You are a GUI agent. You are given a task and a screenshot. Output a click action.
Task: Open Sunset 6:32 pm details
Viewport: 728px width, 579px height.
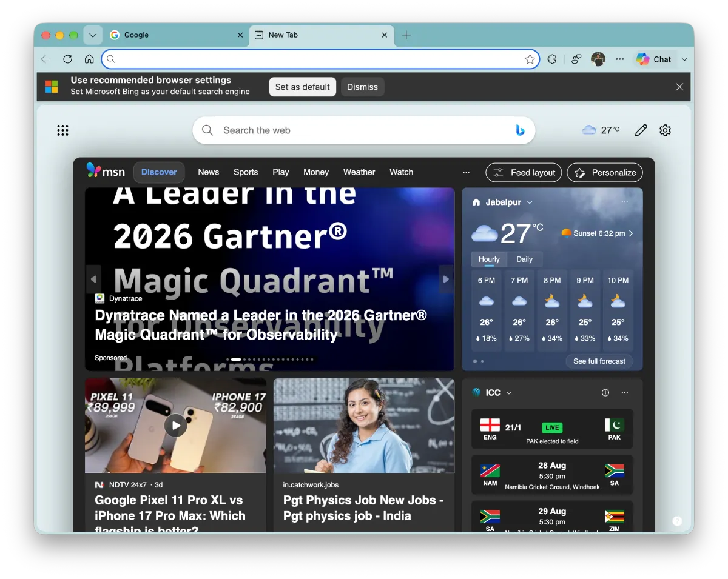598,233
